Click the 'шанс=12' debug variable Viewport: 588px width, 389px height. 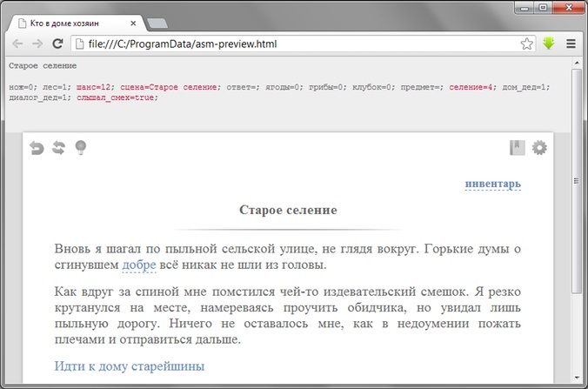click(x=93, y=87)
